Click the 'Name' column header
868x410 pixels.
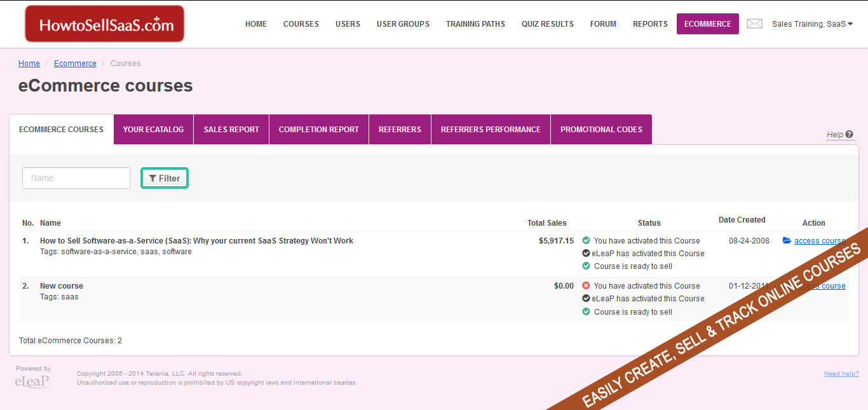[x=50, y=223]
